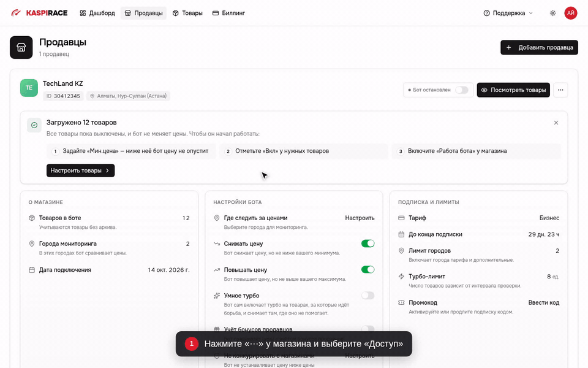Click the calendar icon beside 'До конца подписки'

tap(401, 234)
